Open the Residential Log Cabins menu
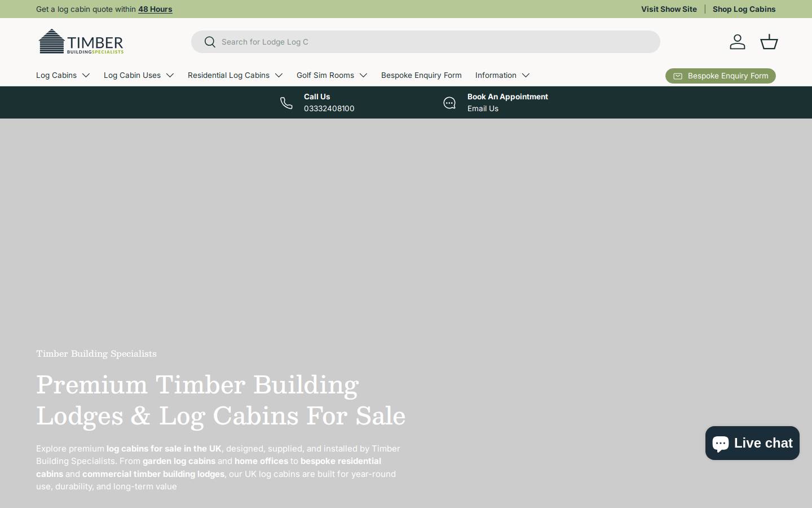This screenshot has height=508, width=812. 228,75
